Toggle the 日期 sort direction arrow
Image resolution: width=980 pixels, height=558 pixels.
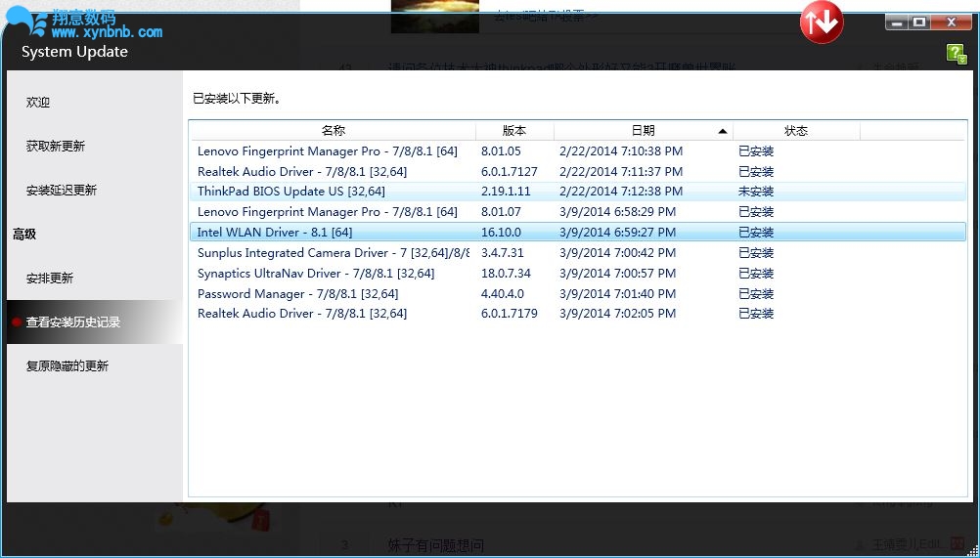[x=723, y=131]
